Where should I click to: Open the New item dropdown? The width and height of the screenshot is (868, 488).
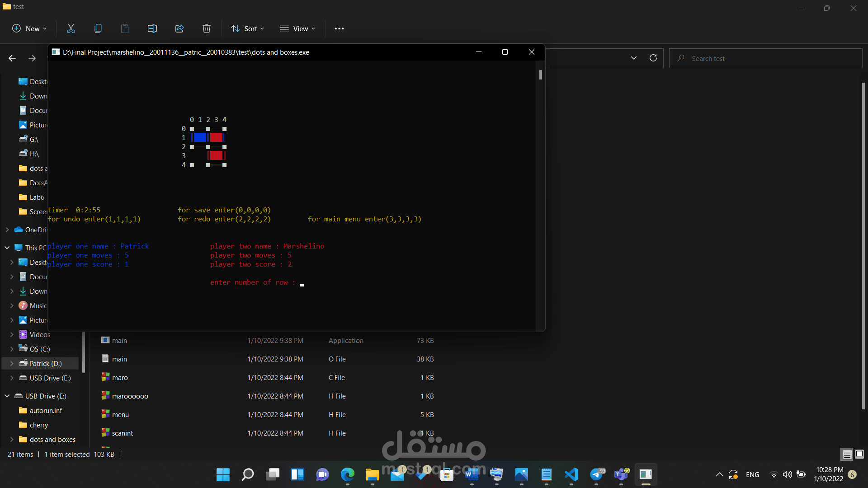29,28
